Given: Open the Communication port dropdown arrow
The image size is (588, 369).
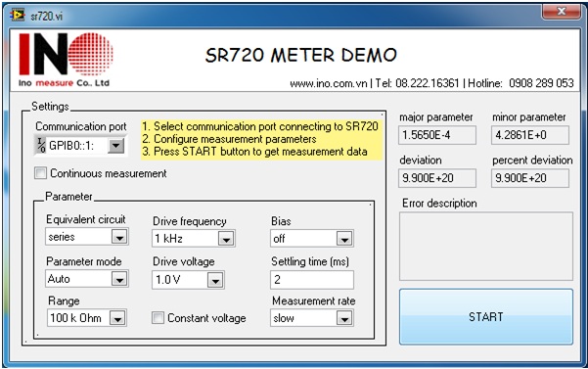Looking at the screenshot, I should pyautogui.click(x=116, y=146).
